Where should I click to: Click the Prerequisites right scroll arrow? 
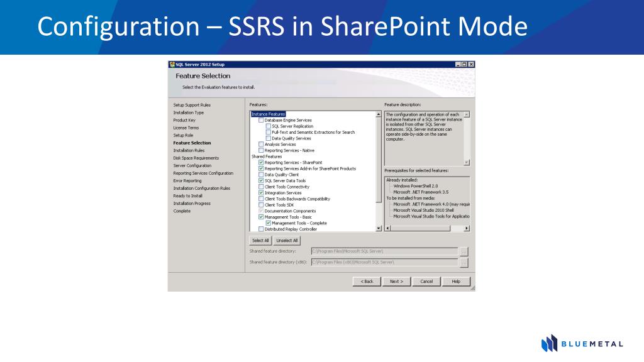pos(467,228)
